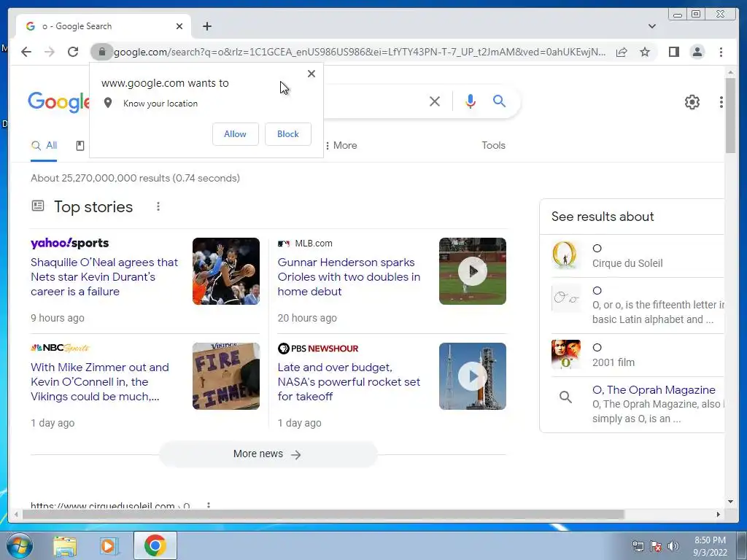The image size is (747, 560).
Task: Play the MLB baseball video thumbnail
Action: pyautogui.click(x=472, y=271)
